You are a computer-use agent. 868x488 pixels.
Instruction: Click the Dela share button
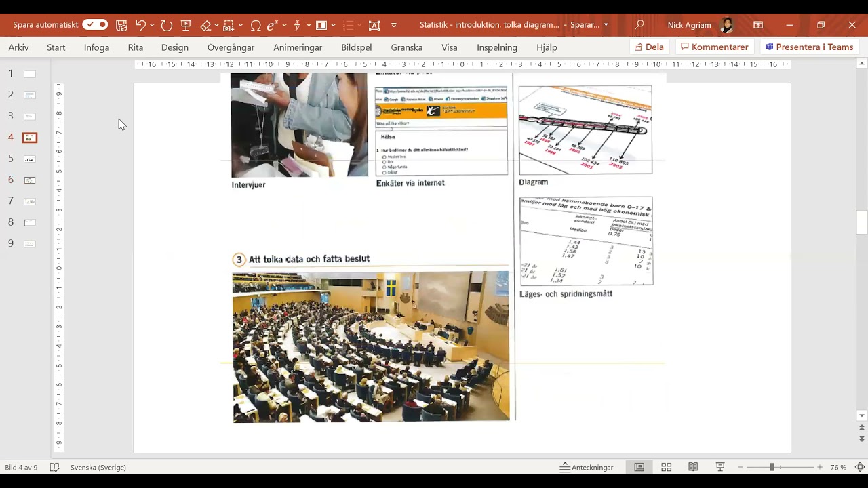coord(649,47)
